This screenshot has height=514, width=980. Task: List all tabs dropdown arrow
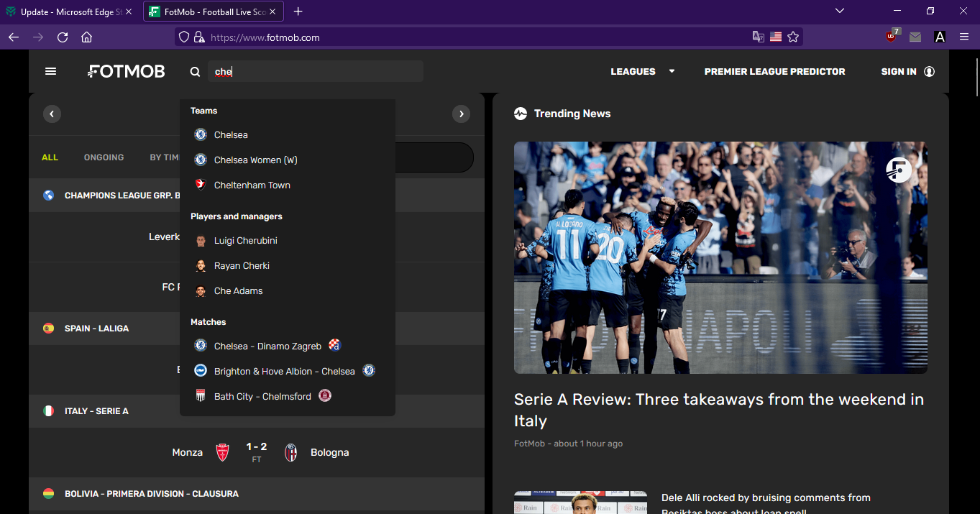pos(840,11)
